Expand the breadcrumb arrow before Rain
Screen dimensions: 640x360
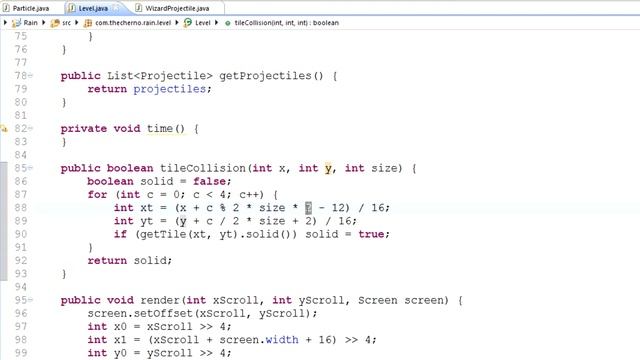pos(5,23)
